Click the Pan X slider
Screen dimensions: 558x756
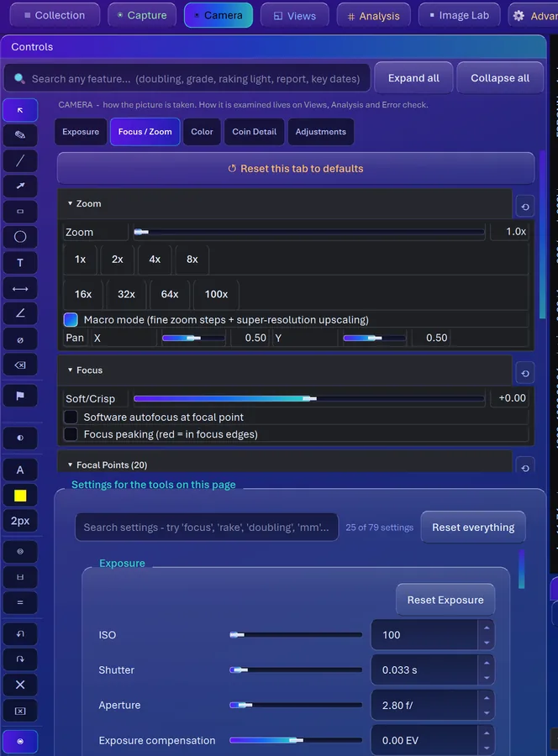tap(193, 338)
